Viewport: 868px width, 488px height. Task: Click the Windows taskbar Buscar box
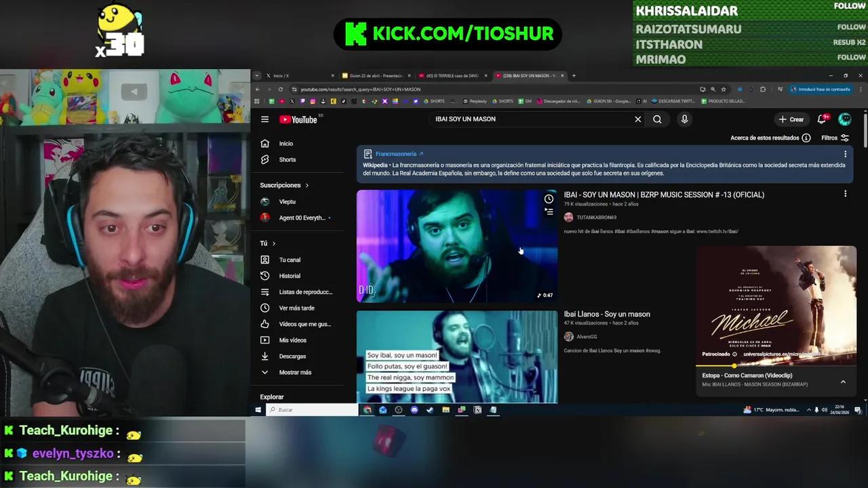point(312,410)
